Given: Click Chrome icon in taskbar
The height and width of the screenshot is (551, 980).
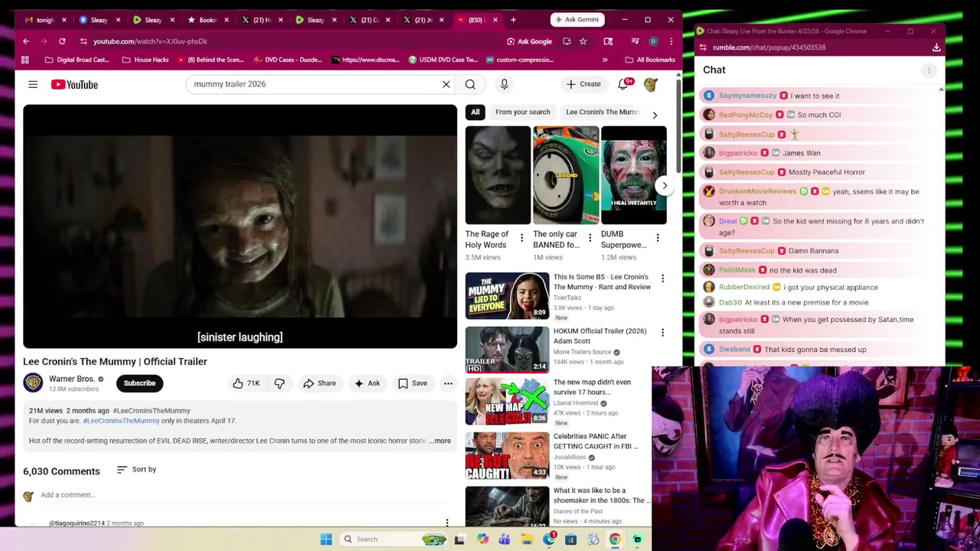Looking at the screenshot, I should [x=615, y=540].
